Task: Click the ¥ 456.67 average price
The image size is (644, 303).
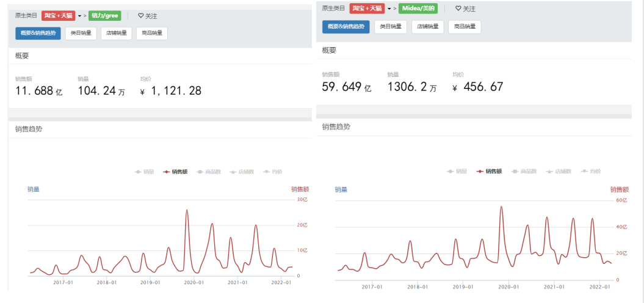Action: tap(478, 87)
